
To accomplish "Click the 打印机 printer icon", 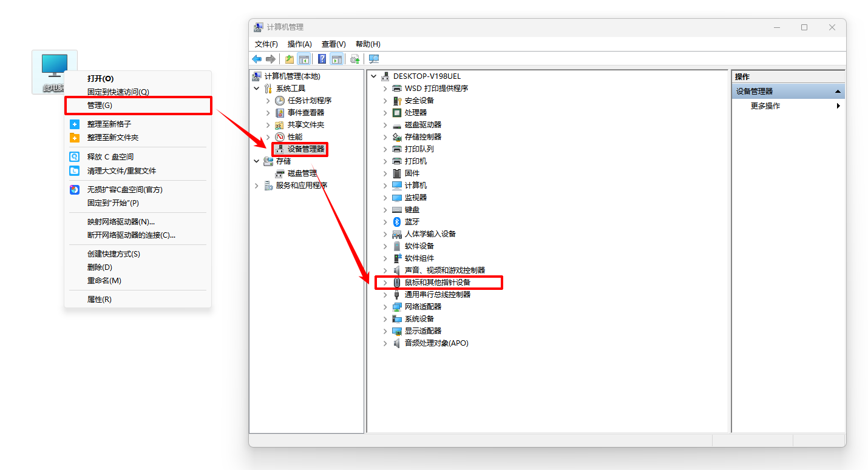I will click(x=397, y=161).
